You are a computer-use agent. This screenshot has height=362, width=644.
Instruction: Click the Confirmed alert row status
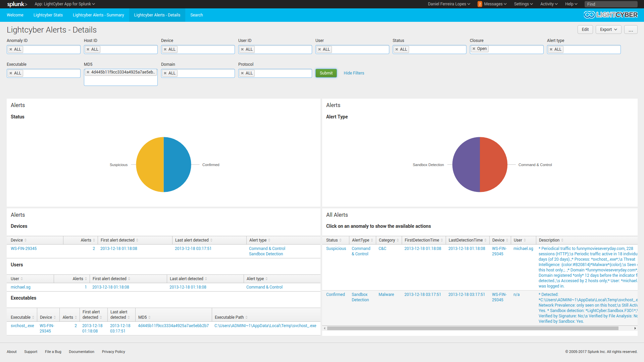(336, 295)
